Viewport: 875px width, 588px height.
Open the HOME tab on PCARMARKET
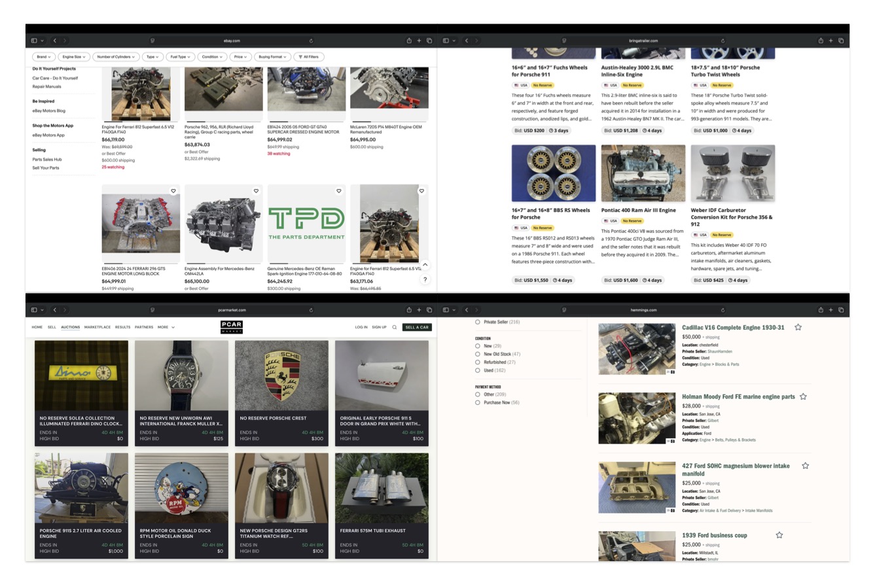tap(37, 327)
